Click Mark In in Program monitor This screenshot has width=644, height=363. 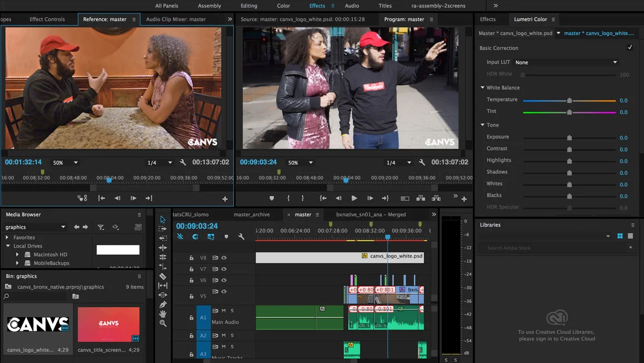click(288, 198)
